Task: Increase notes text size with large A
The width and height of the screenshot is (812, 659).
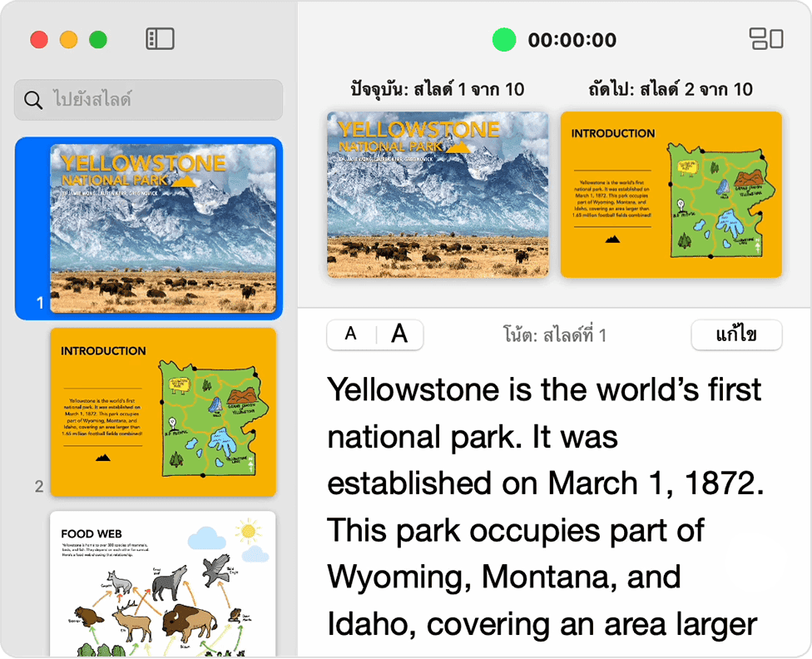Action: [x=399, y=334]
